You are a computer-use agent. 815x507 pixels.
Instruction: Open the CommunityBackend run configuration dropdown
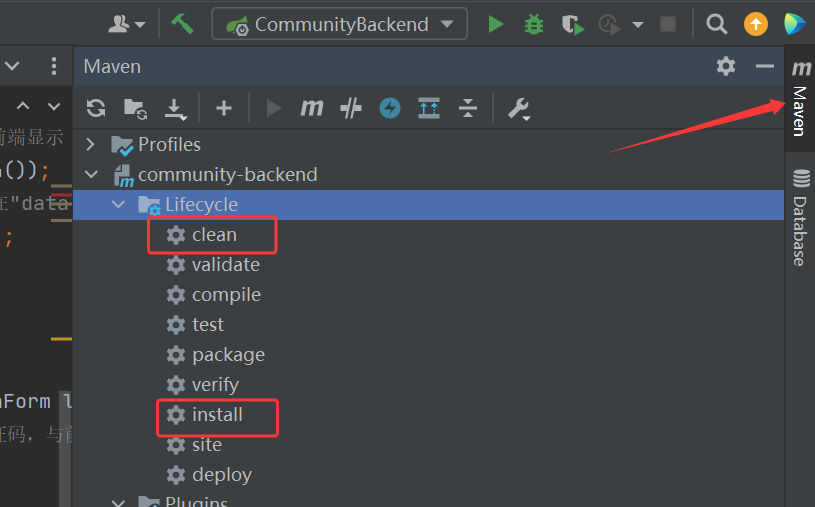[x=339, y=24]
